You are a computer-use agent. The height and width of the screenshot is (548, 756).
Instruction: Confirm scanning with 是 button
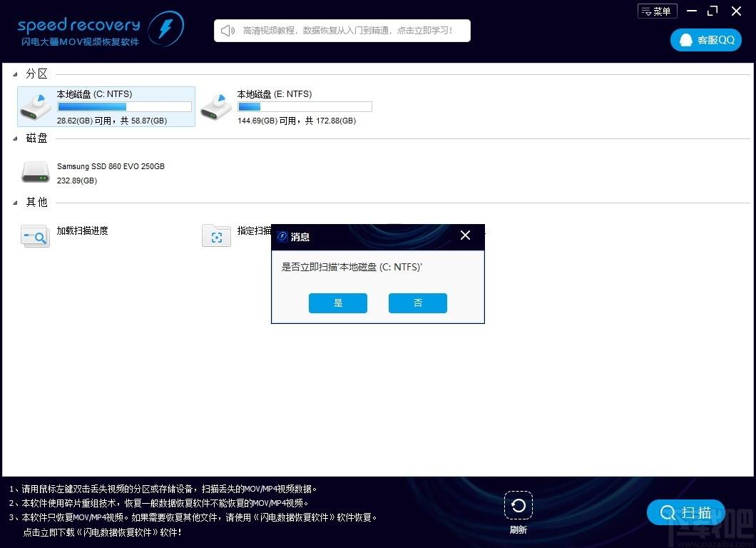coord(338,303)
